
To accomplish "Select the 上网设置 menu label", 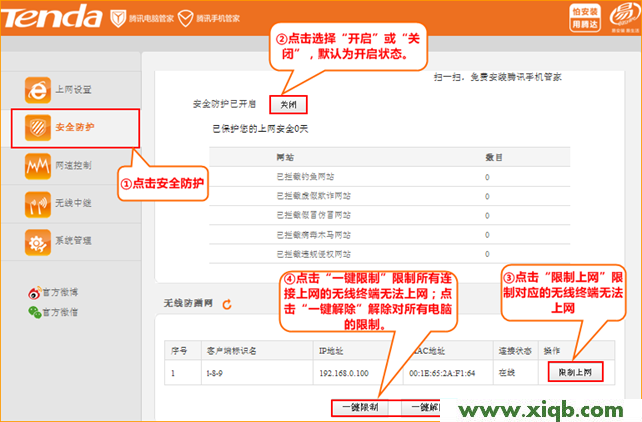I will click(72, 90).
